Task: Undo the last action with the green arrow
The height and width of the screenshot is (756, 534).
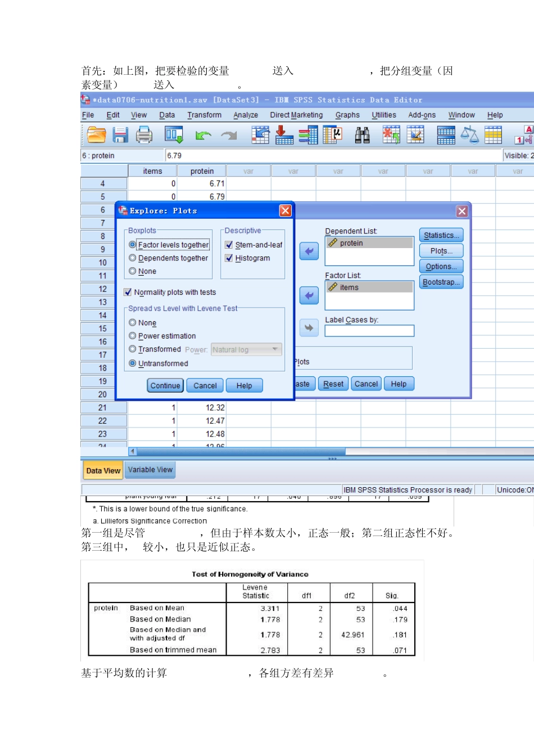Action: (x=203, y=135)
